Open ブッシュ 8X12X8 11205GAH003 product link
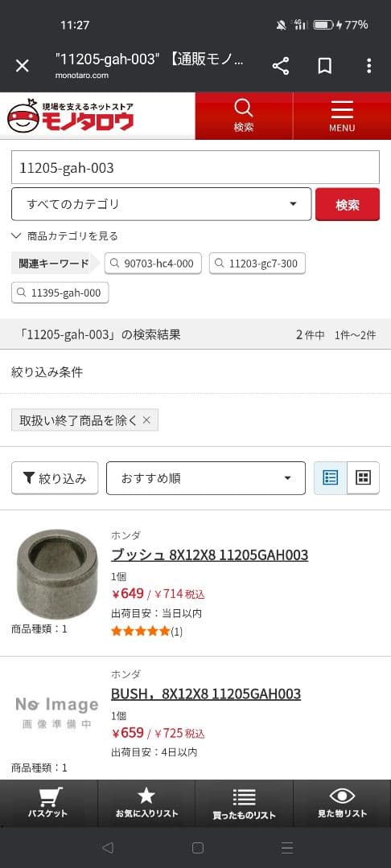The image size is (391, 868). tap(209, 555)
